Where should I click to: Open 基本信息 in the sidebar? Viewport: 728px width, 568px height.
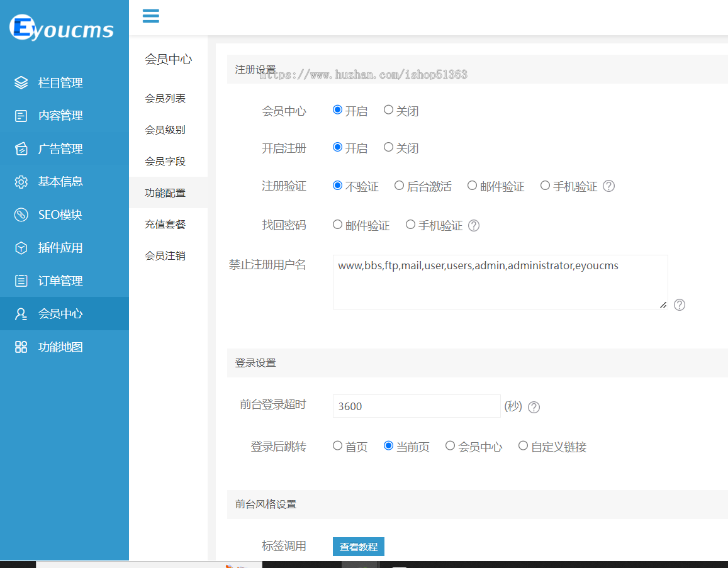(x=60, y=181)
